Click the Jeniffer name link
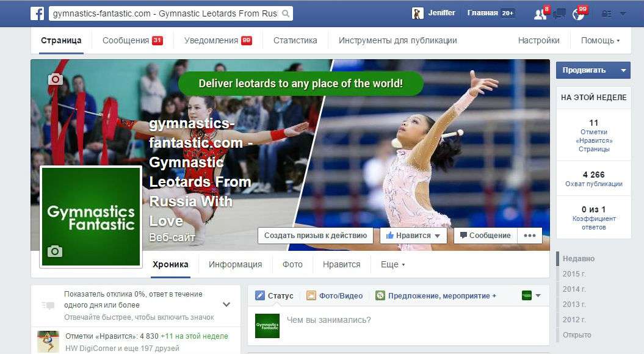 441,13
